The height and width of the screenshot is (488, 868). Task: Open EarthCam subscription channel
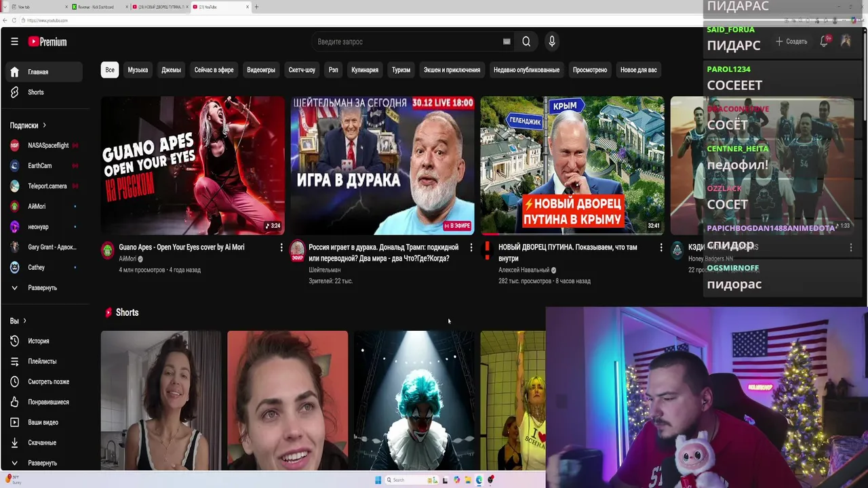click(x=44, y=165)
